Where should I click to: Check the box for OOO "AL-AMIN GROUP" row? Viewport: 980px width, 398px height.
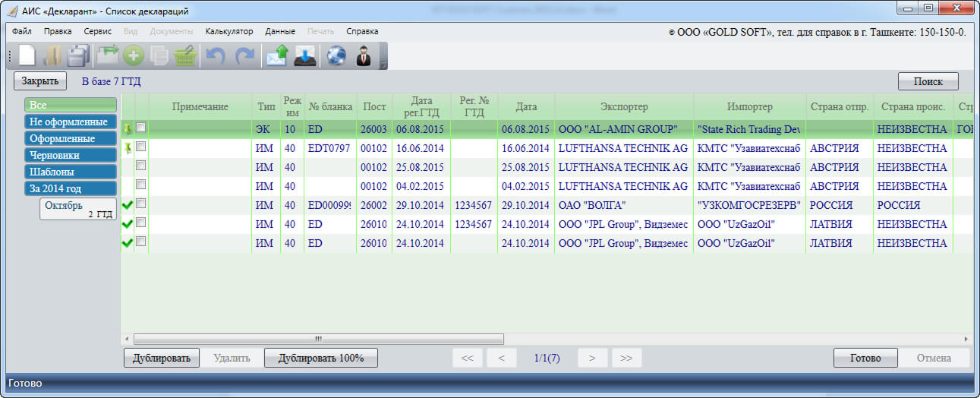[141, 128]
